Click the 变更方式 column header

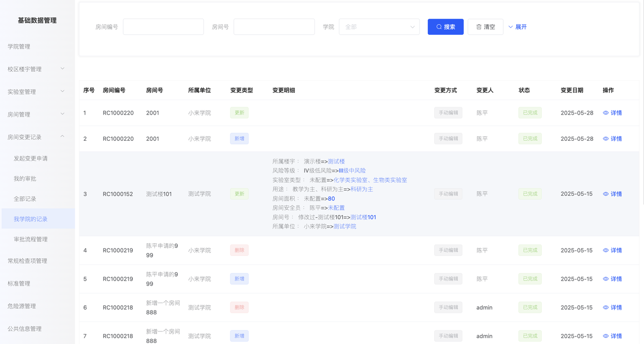446,91
